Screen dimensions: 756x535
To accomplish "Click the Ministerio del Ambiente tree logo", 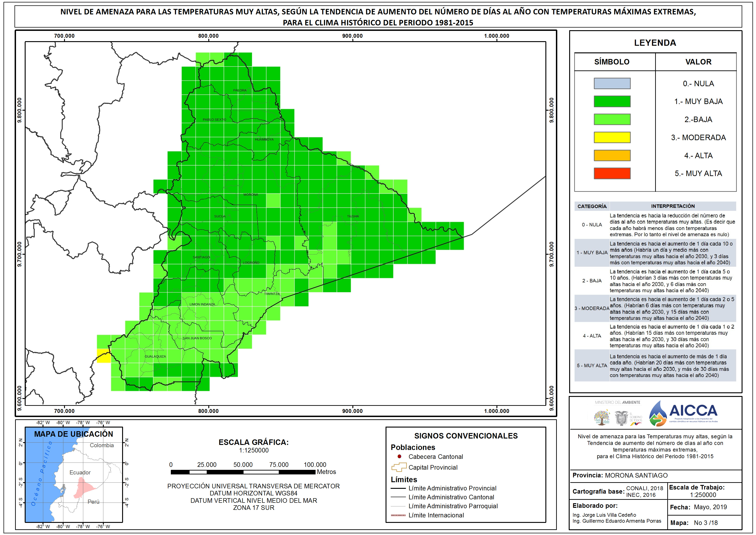I will [602, 417].
